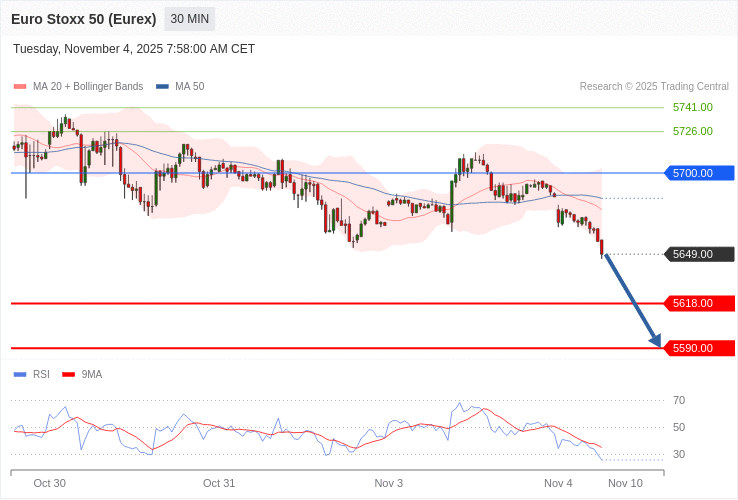Click the blue downward arrow head
The height and width of the screenshot is (500, 738).
(x=655, y=341)
